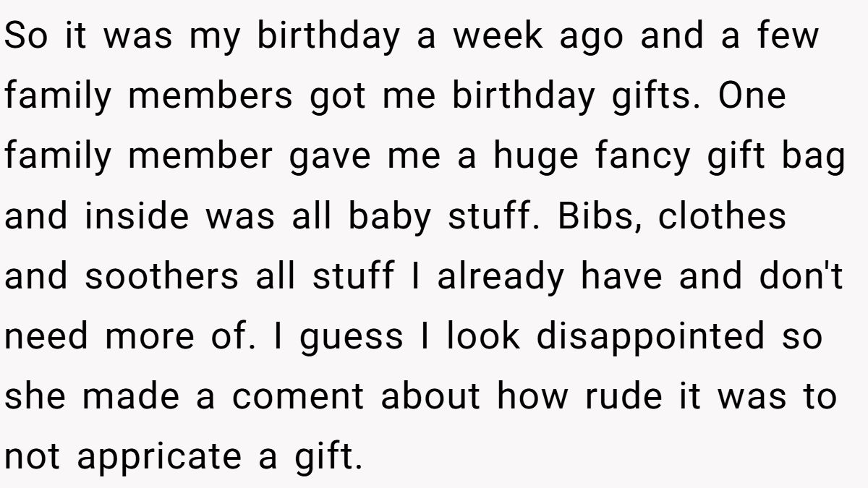Click the word "guess"
The height and width of the screenshot is (488, 868).
[x=352, y=338]
